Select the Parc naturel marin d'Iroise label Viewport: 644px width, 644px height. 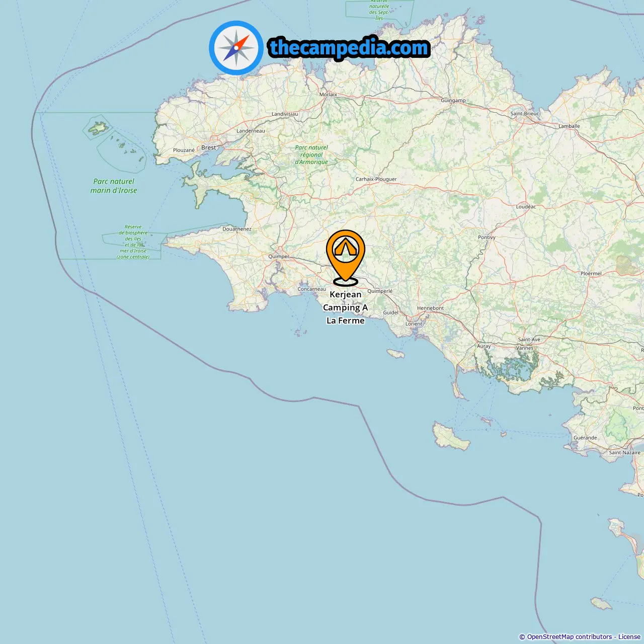pos(114,186)
